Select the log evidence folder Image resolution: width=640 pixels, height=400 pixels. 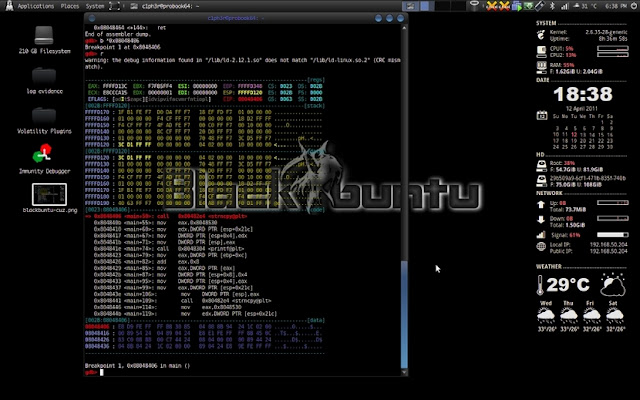coord(44,81)
